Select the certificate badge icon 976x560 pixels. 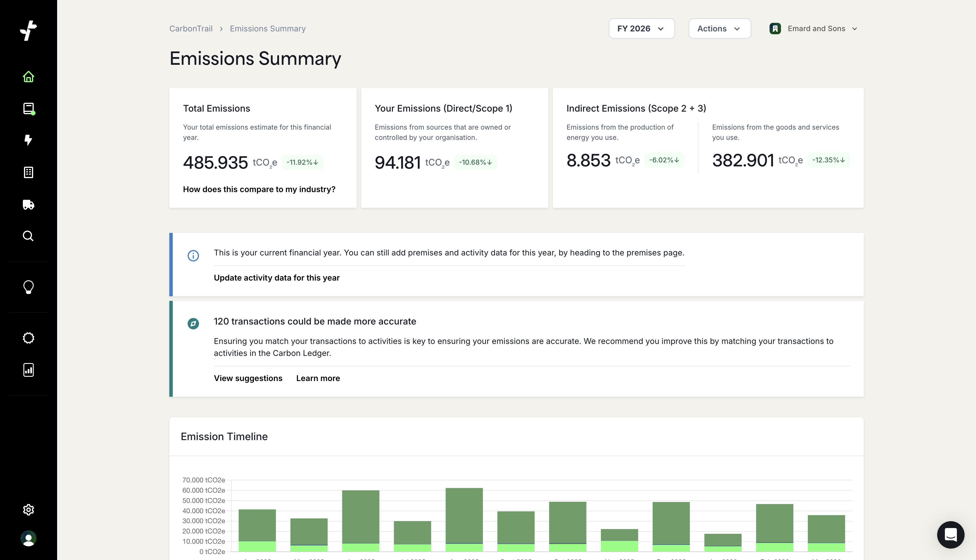(29, 338)
